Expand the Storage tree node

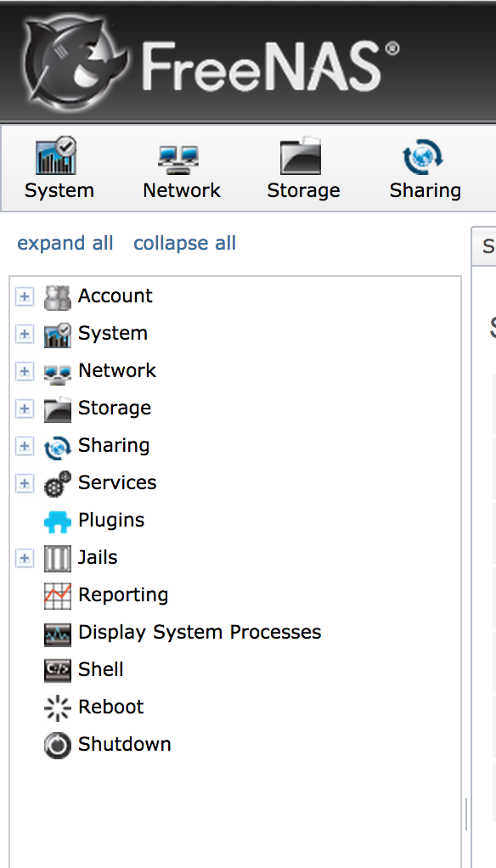(24, 409)
